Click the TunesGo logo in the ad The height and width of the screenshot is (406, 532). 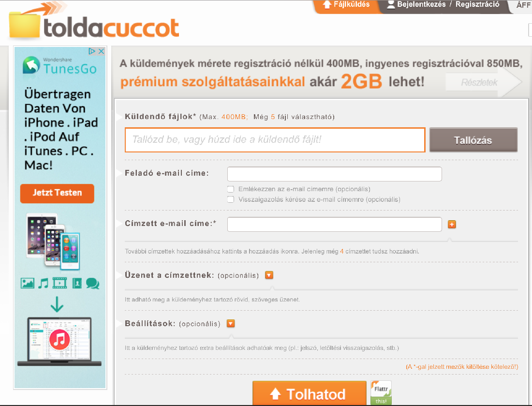coord(60,65)
